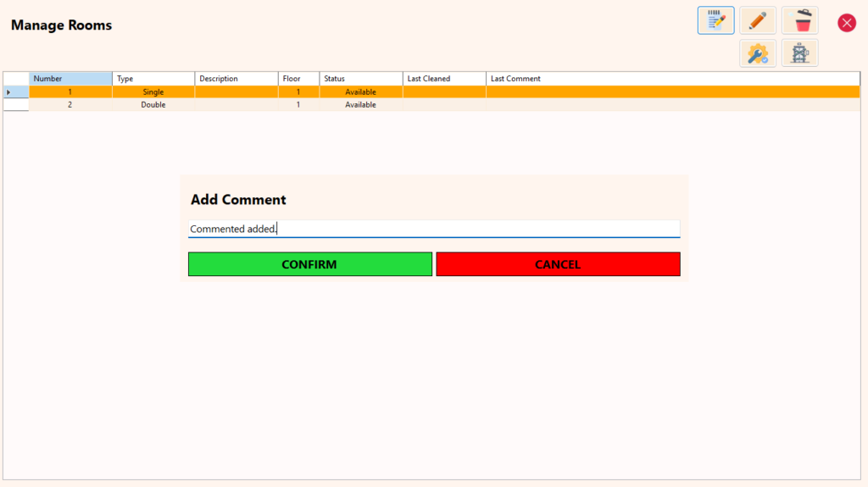Click the Last Cleaned column header
This screenshot has height=487, width=868.
444,79
